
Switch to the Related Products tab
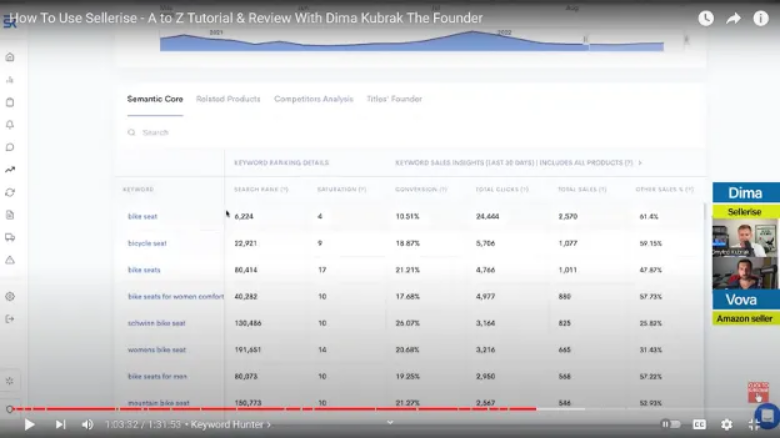pos(228,99)
